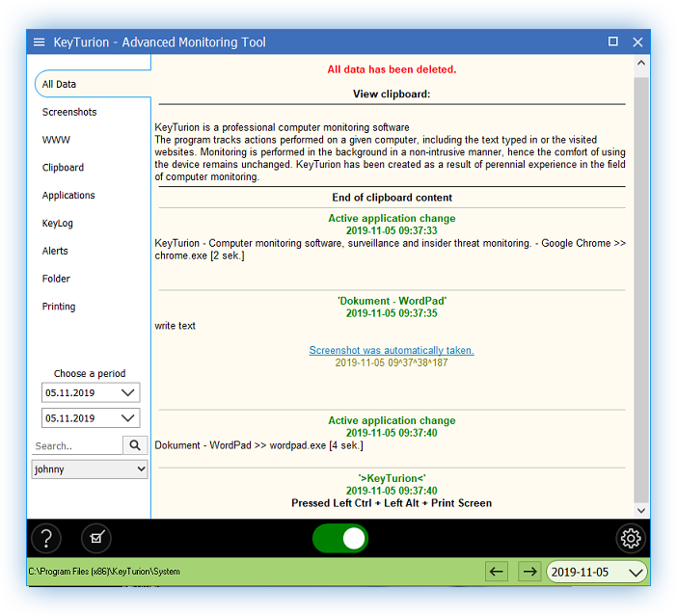This screenshot has height=616, width=677.
Task: Click the scrollbar down arrow
Action: pos(641,511)
